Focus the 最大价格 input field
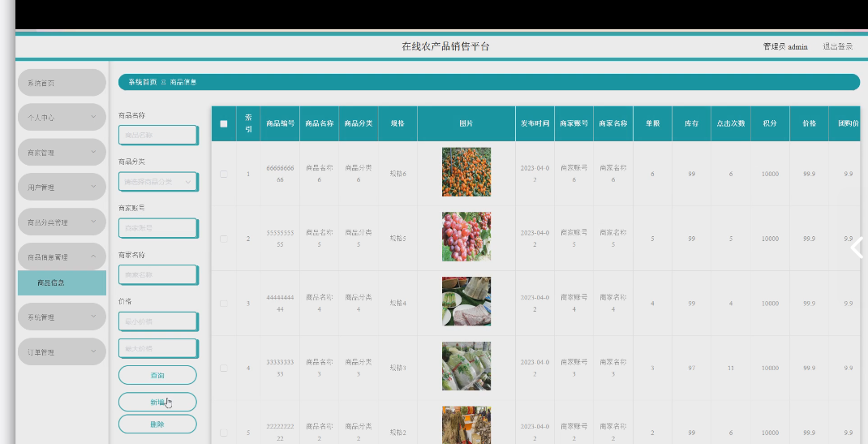This screenshot has width=868, height=444. [157, 348]
